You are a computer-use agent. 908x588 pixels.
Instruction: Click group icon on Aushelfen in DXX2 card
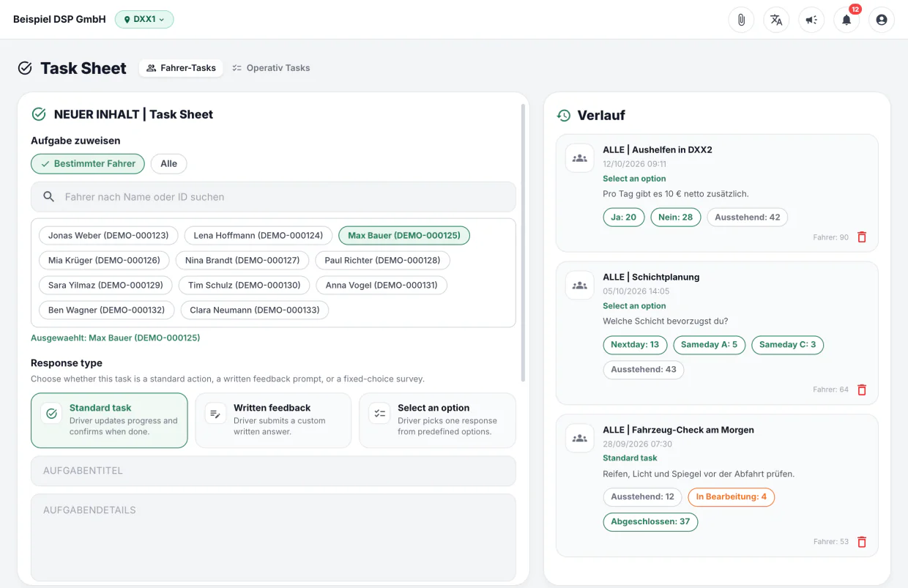pos(580,158)
